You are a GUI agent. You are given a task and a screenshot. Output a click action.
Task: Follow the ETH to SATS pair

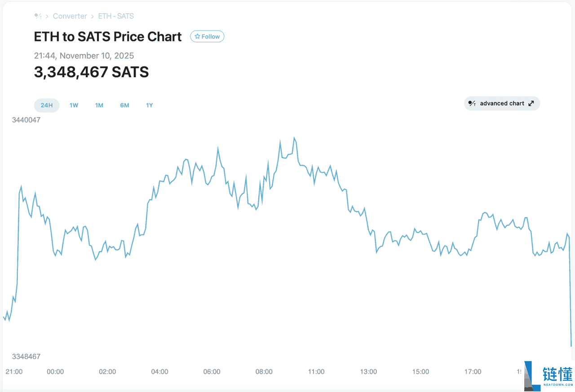coord(207,36)
